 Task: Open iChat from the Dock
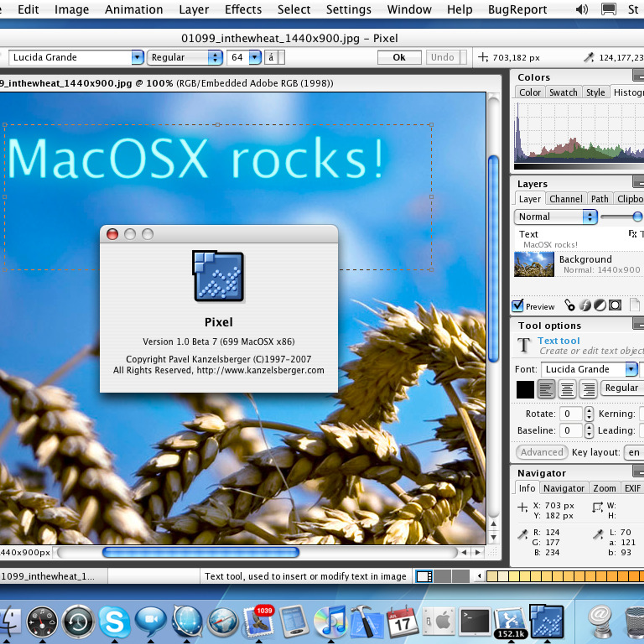click(x=151, y=622)
